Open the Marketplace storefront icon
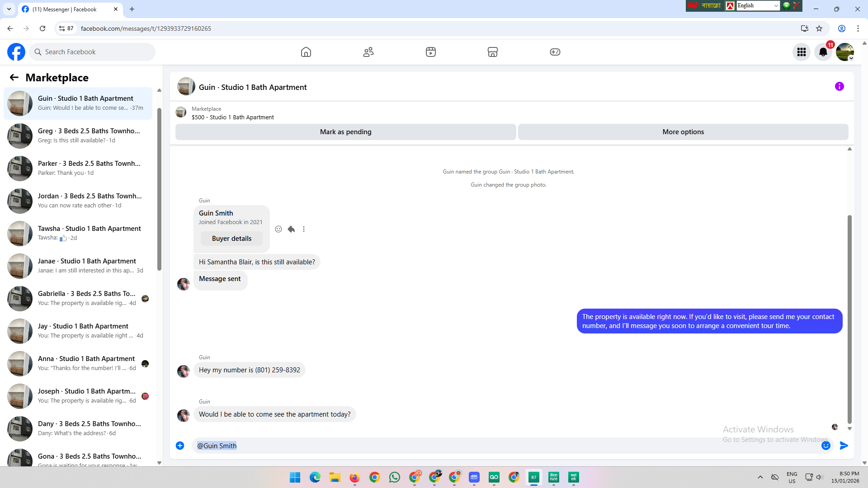Image resolution: width=868 pixels, height=488 pixels. pyautogui.click(x=493, y=52)
